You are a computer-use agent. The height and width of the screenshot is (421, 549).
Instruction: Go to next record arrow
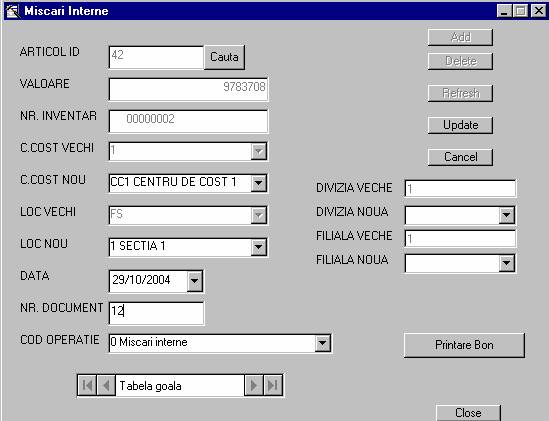[254, 386]
